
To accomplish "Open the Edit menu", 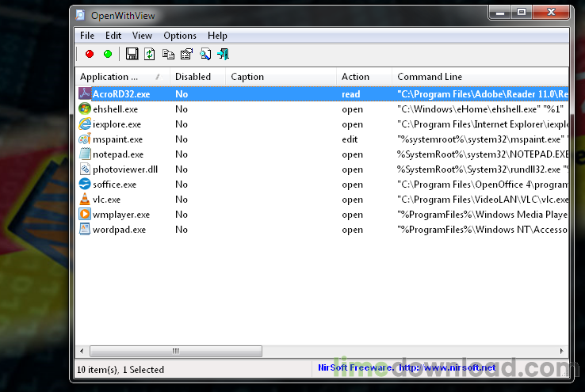I will 113,36.
